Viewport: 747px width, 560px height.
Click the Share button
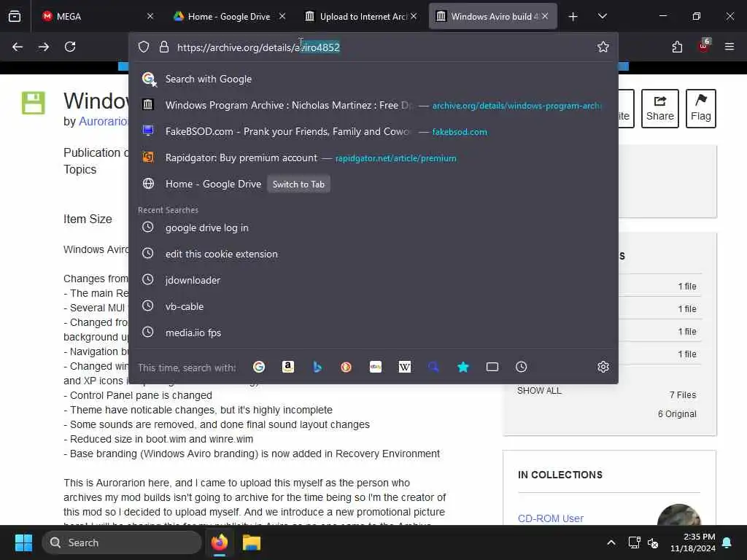pos(659,109)
